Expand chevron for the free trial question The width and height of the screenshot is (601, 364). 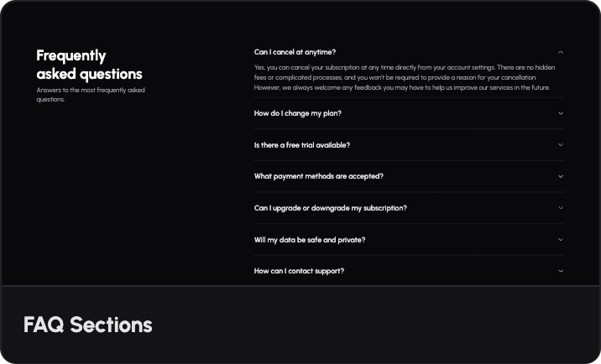[561, 145]
